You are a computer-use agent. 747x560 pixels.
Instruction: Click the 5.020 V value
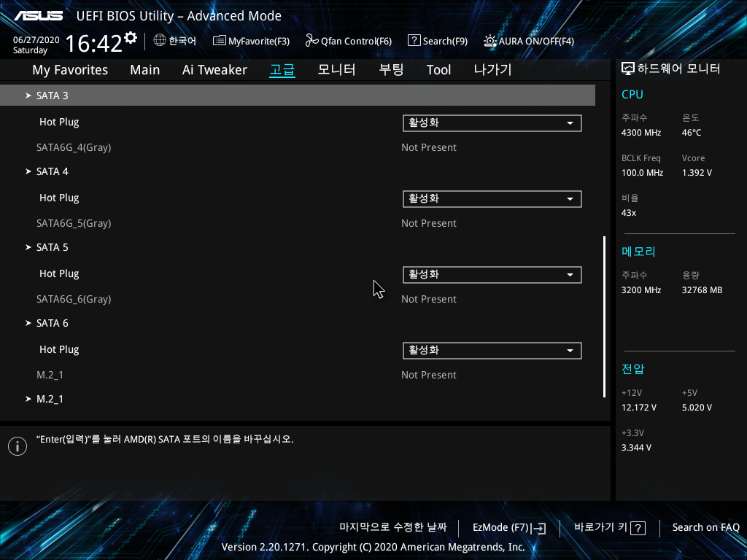tap(697, 408)
